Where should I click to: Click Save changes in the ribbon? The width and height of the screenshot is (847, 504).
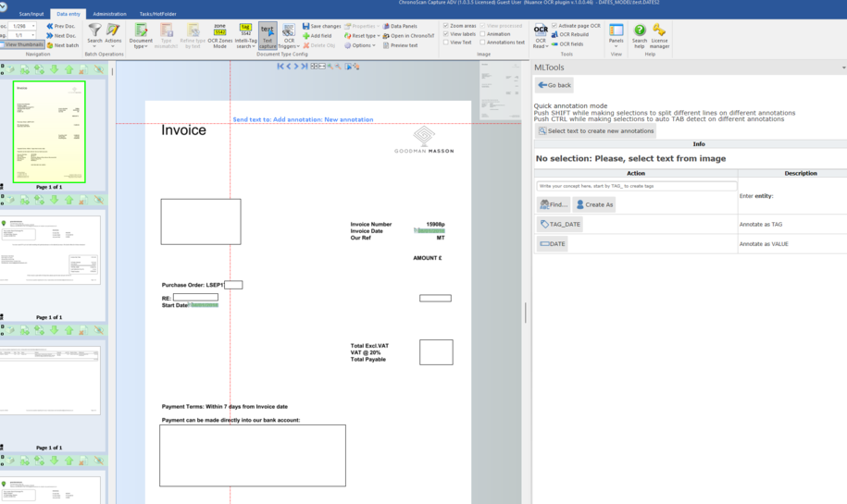tap(321, 27)
